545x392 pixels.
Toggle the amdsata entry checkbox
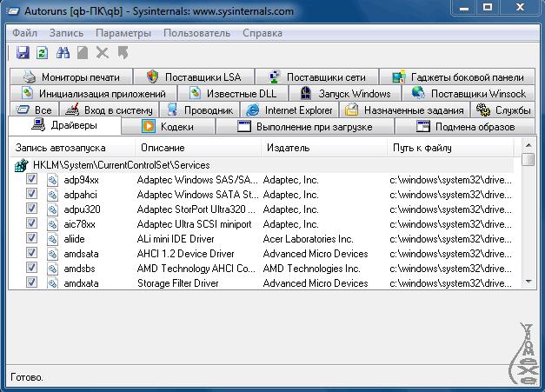[x=31, y=252]
